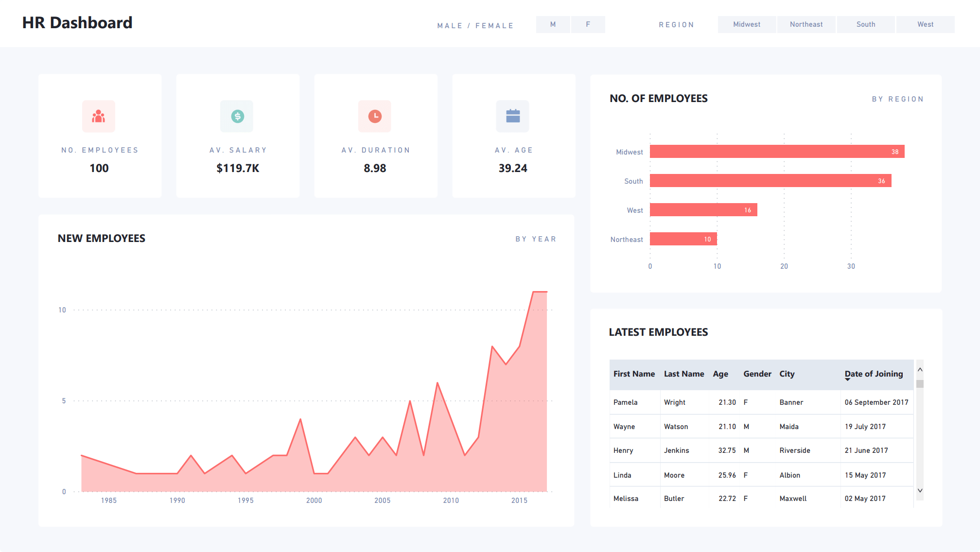The image size is (980, 552).
Task: Click the 1985 x-axis label
Action: pyautogui.click(x=109, y=500)
